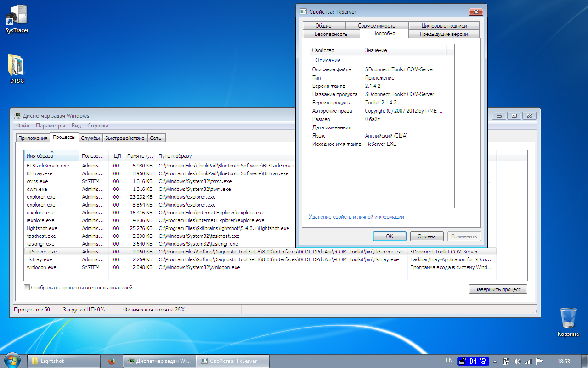Select the BTStackServer.exe process row
The width and height of the screenshot is (588, 368).
click(260, 166)
